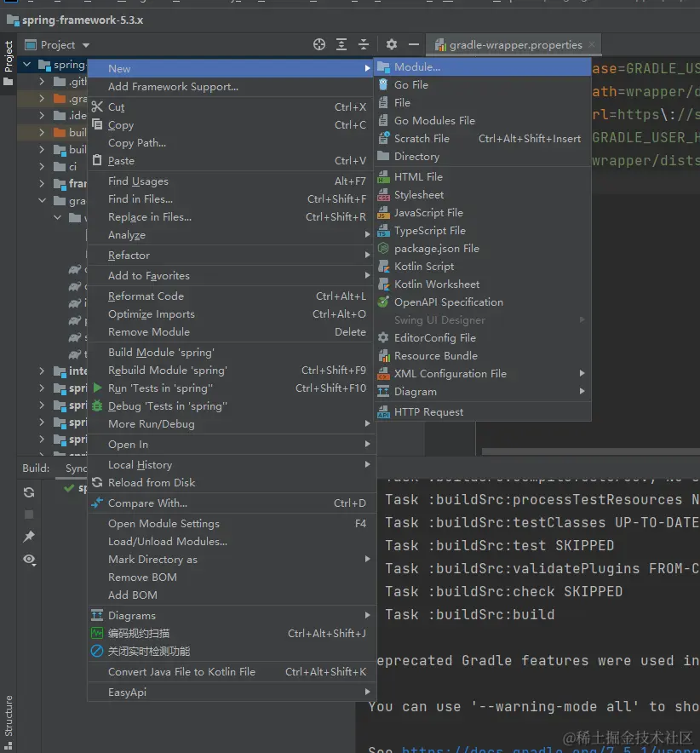Click 'Task :buildSrc:build' output line

[x=469, y=614]
